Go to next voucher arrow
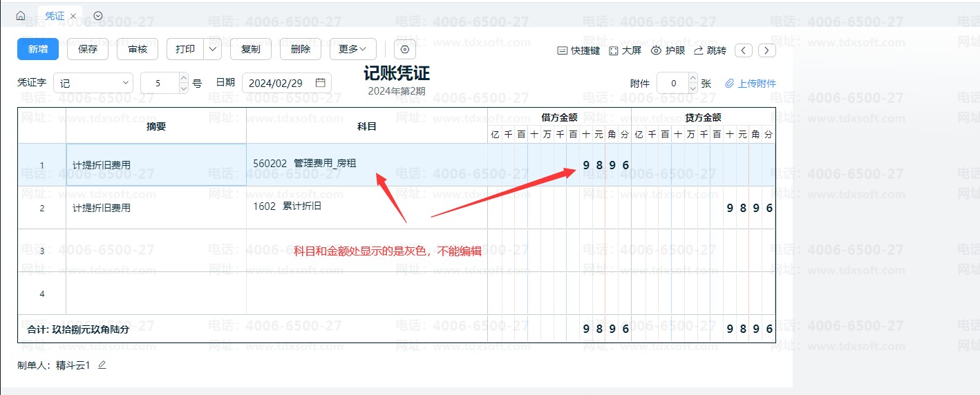980x395 pixels. (x=766, y=50)
